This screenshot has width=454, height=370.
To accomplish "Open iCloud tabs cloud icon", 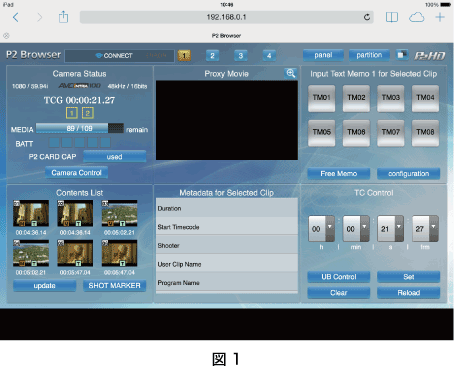I will click(416, 17).
